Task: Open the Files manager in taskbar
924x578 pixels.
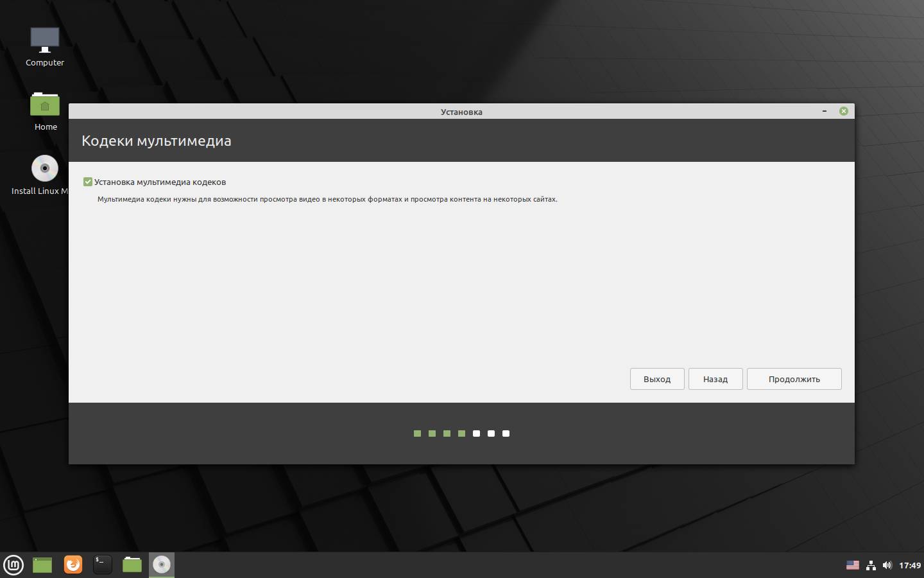Action: [132, 565]
